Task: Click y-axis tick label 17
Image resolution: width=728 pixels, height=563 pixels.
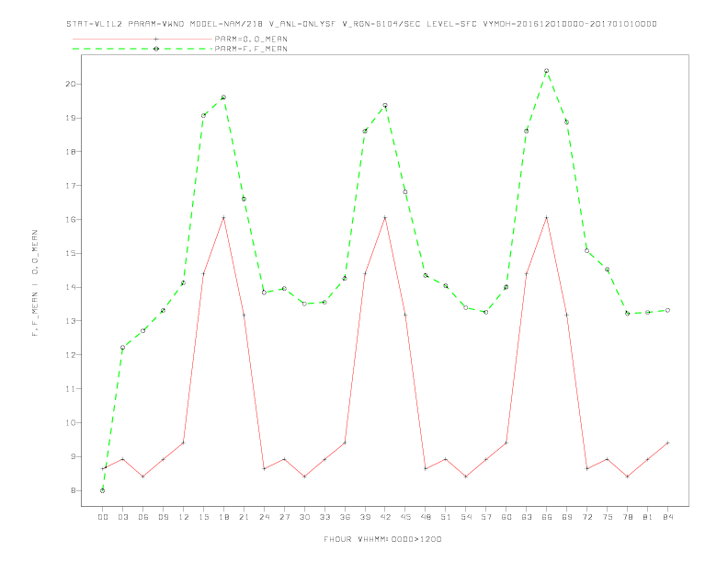Action: 71,185
